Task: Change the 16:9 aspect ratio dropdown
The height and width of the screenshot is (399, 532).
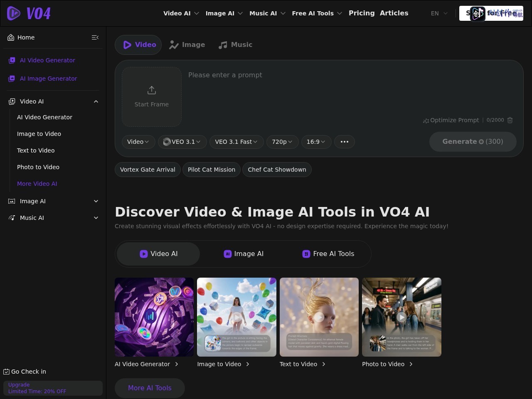Action: pyautogui.click(x=316, y=142)
